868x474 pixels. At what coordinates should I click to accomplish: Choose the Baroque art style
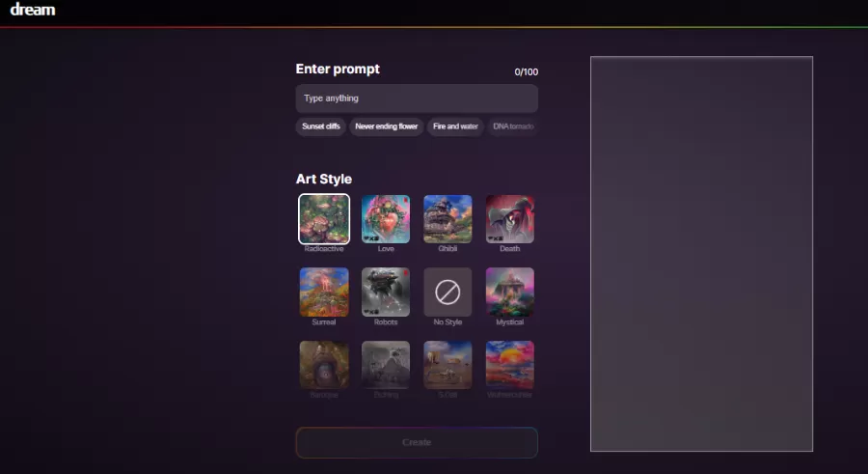click(324, 365)
